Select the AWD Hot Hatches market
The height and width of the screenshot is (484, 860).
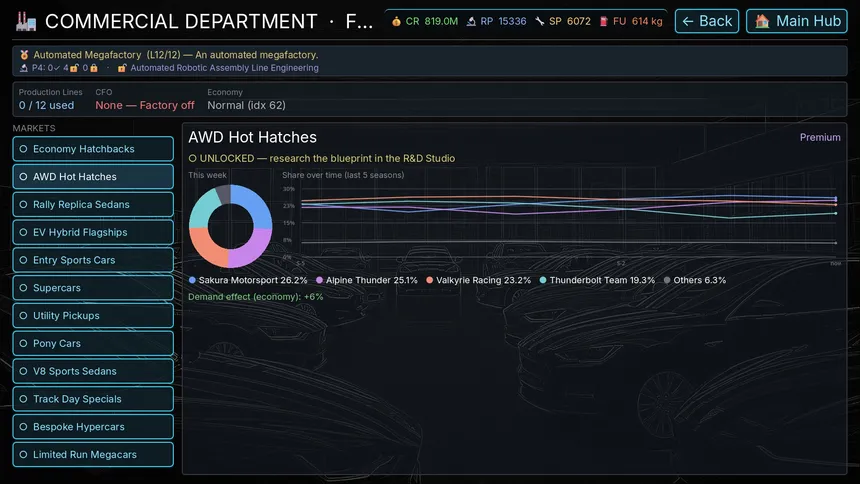pos(93,177)
